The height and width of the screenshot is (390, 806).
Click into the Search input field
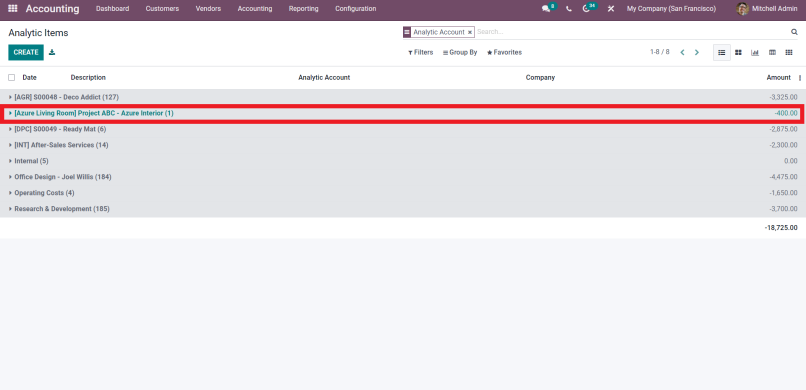pos(631,32)
